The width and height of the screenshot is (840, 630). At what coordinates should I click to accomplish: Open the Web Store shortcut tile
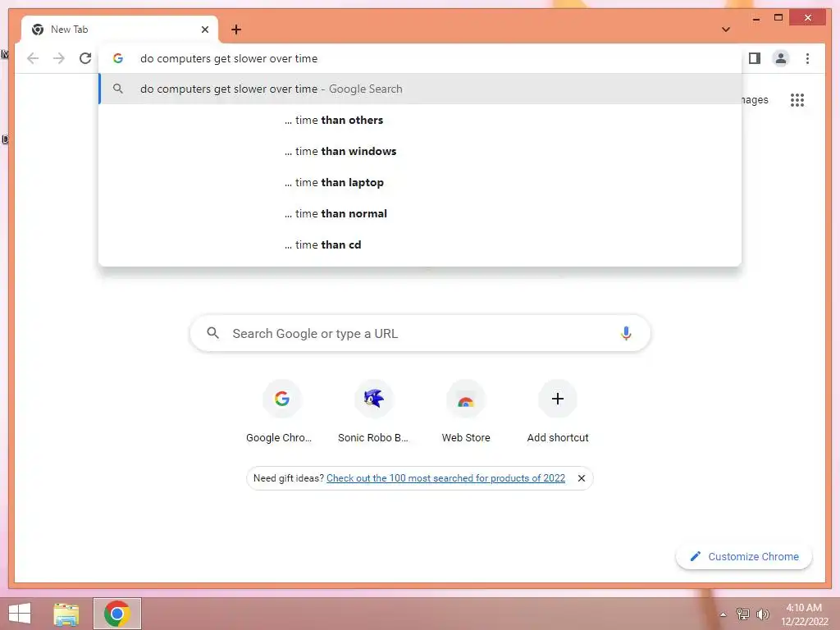[466, 412]
